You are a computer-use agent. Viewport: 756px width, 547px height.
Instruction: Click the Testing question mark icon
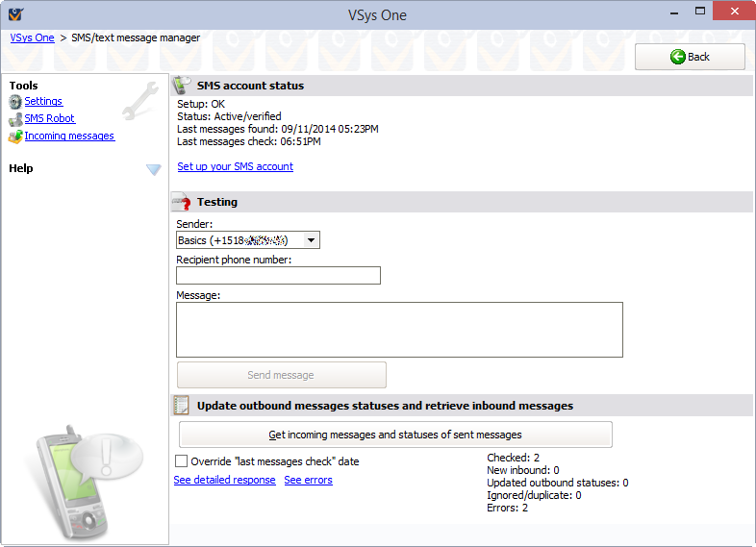[182, 202]
